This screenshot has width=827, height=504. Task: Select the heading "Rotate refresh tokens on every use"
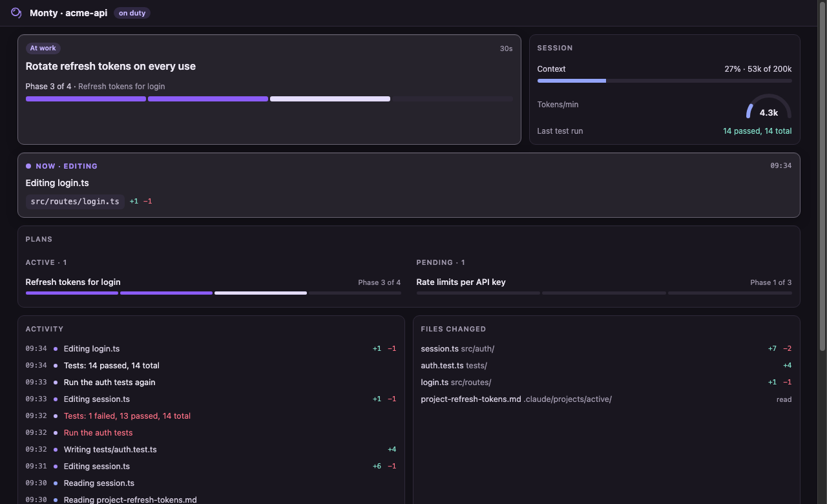(x=110, y=66)
